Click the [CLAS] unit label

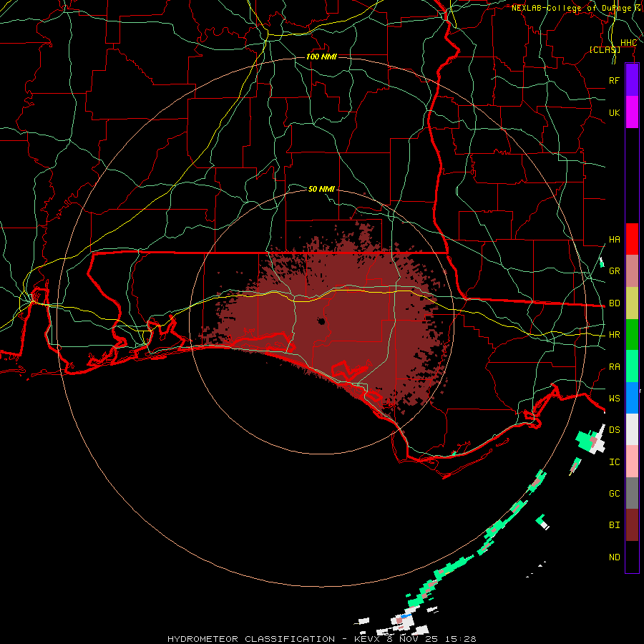[605, 49]
